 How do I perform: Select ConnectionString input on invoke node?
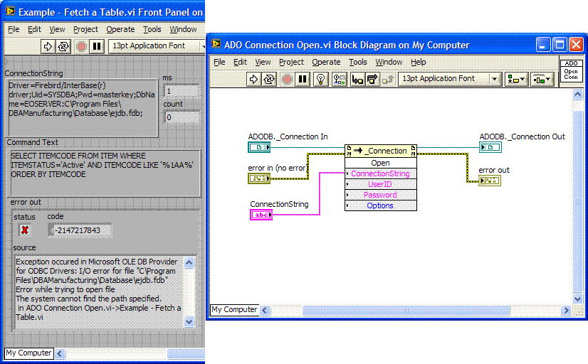pyautogui.click(x=381, y=173)
